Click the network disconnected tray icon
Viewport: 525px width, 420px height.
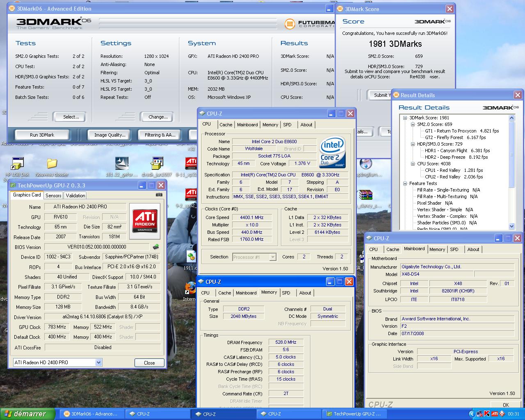click(x=479, y=414)
